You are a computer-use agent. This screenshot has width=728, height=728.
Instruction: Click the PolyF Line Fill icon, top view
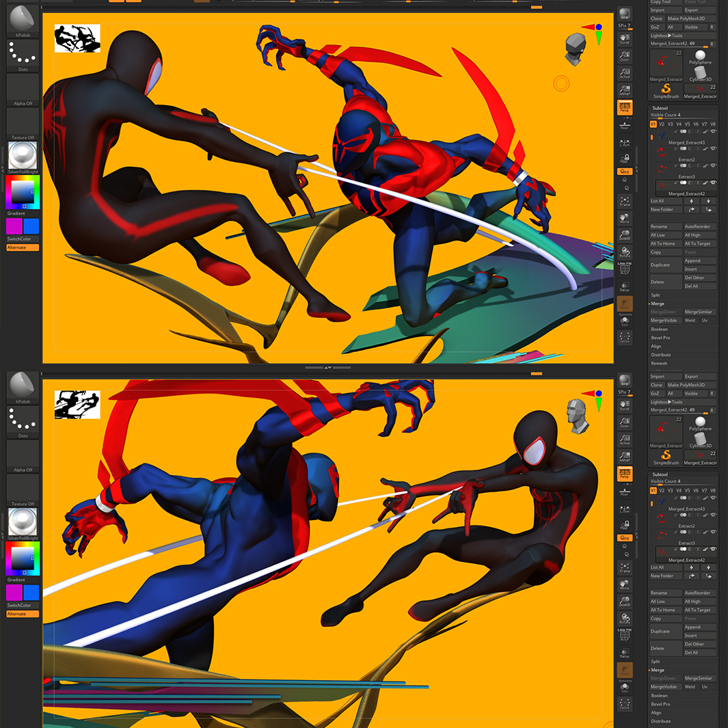pyautogui.click(x=625, y=269)
